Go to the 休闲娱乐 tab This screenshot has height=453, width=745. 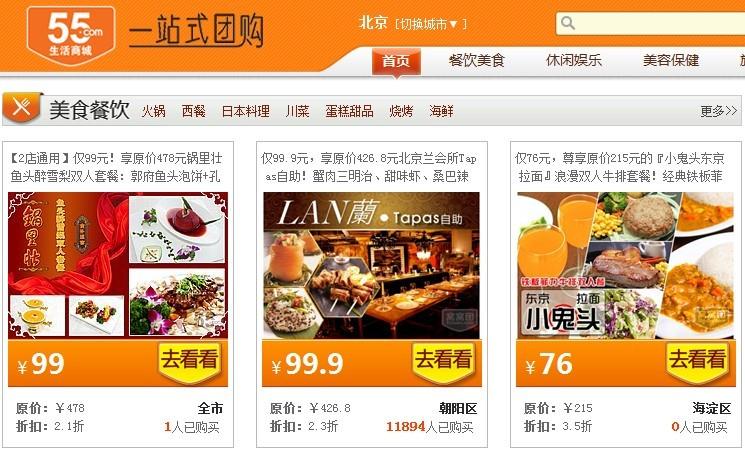point(573,60)
